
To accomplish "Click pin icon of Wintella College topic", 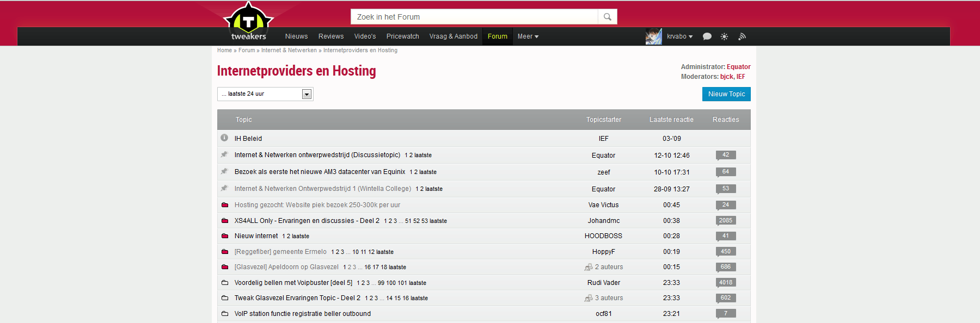I will pyautogui.click(x=224, y=188).
